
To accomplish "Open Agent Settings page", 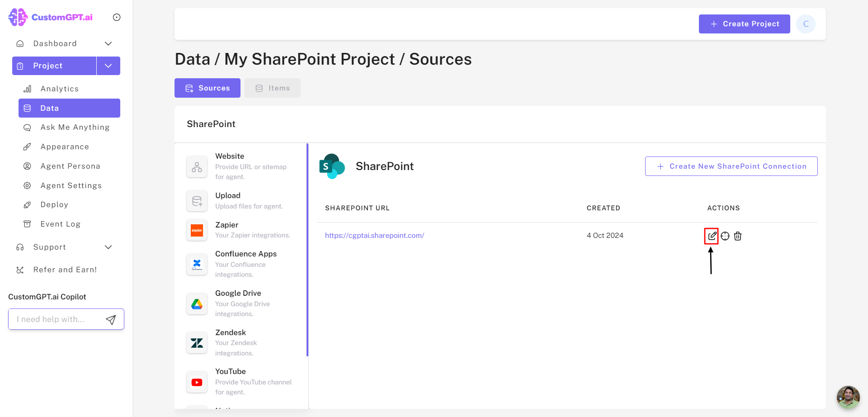I will pos(71,185).
